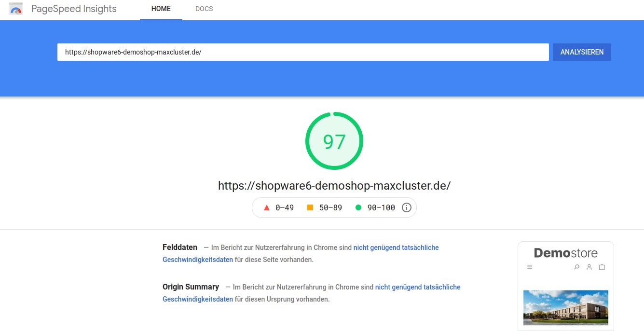Viewport: 644px width, 331px height.
Task: Click the ANALYSIEREN button
Action: pyautogui.click(x=582, y=52)
